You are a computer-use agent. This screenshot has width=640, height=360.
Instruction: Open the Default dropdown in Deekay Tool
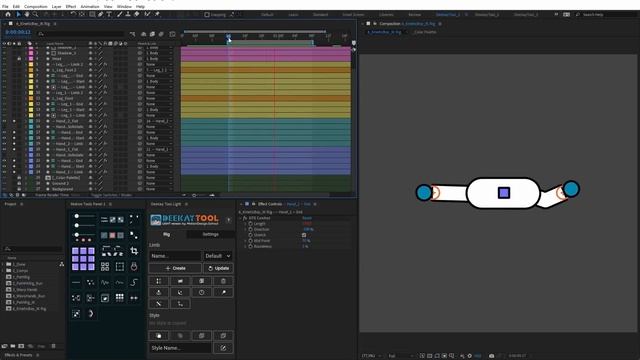(218, 256)
